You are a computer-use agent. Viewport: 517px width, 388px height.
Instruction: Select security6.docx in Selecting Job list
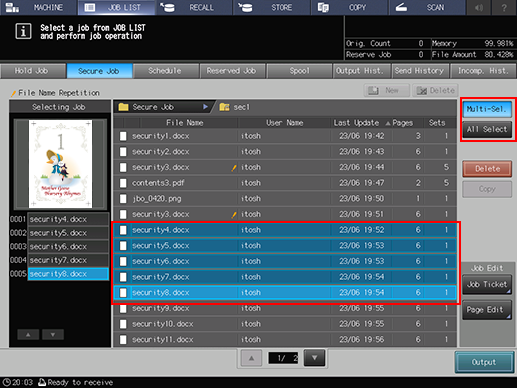(68, 247)
